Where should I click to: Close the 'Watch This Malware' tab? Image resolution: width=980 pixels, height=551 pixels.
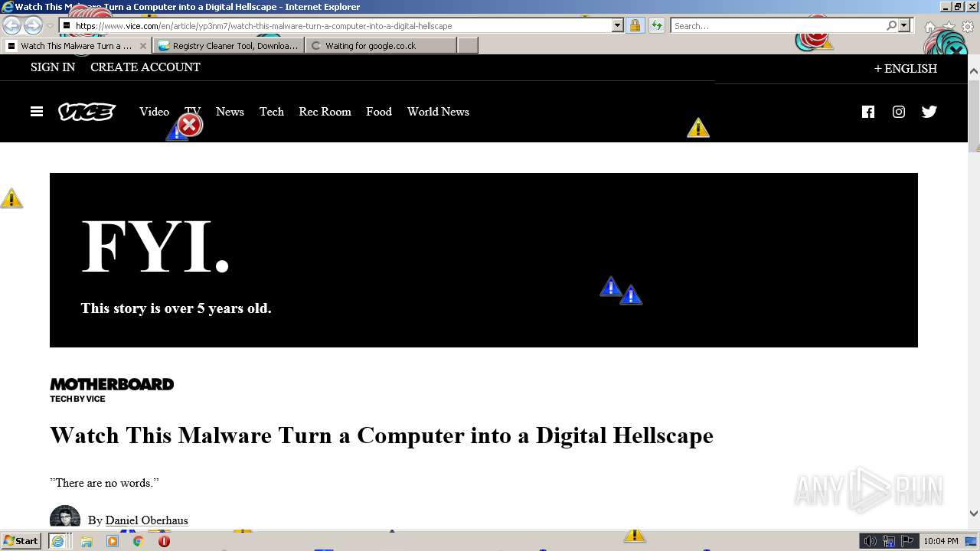(143, 46)
